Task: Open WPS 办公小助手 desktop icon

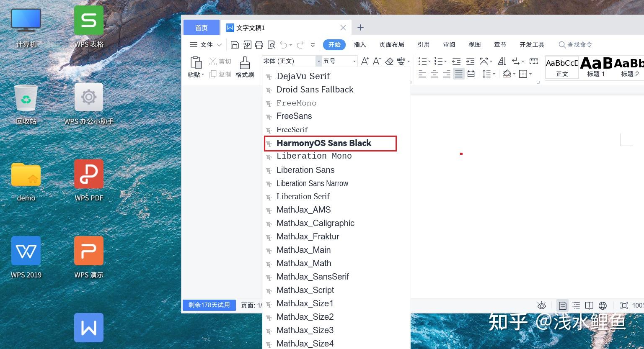Action: click(x=89, y=104)
